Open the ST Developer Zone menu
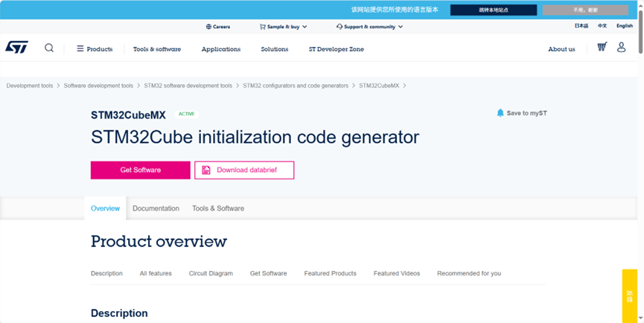Viewport: 644px width, 323px height. point(337,49)
